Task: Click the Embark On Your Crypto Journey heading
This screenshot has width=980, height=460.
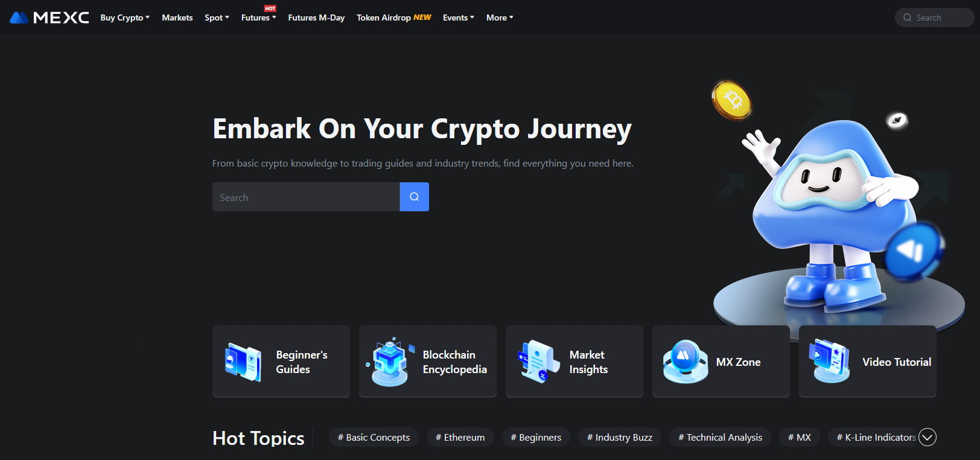Action: [422, 129]
